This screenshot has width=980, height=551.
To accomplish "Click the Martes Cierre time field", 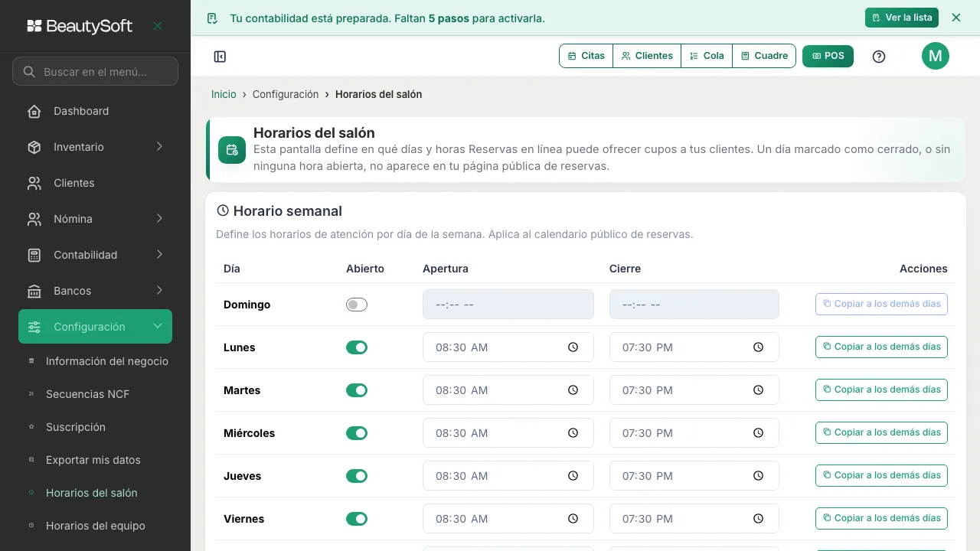I will (x=694, y=390).
